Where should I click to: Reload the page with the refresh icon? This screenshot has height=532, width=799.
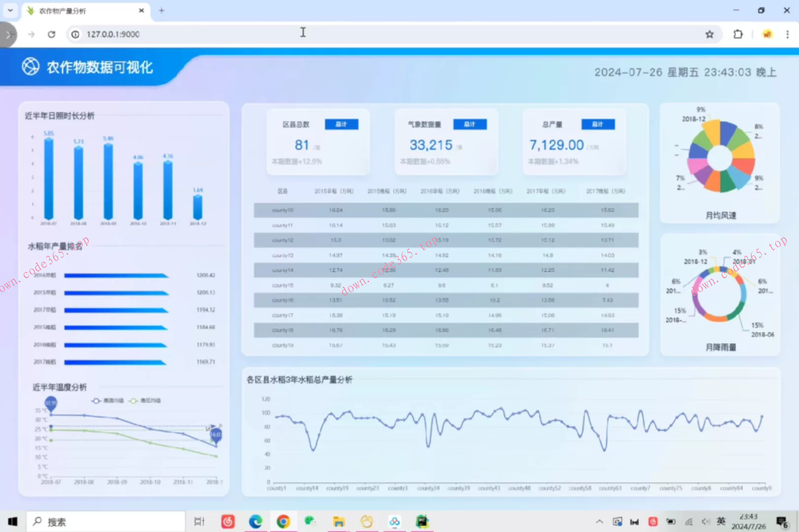coord(51,34)
